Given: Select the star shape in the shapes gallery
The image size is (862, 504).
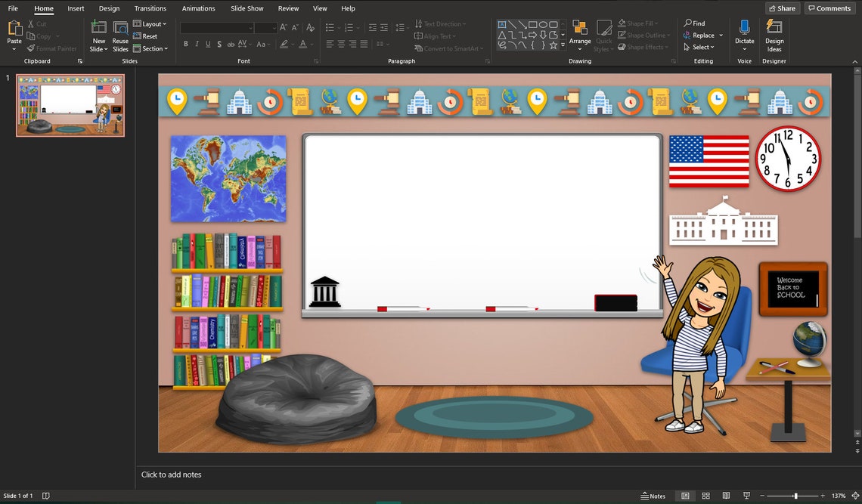Looking at the screenshot, I should click(553, 45).
